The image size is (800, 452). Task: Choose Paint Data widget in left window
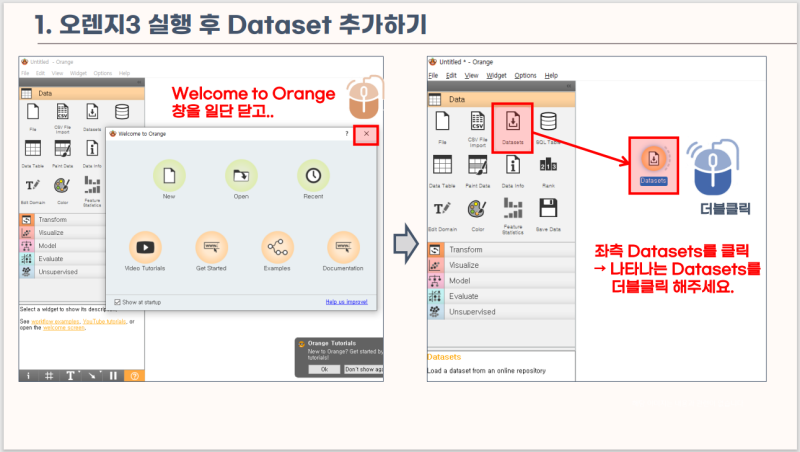tap(62, 153)
